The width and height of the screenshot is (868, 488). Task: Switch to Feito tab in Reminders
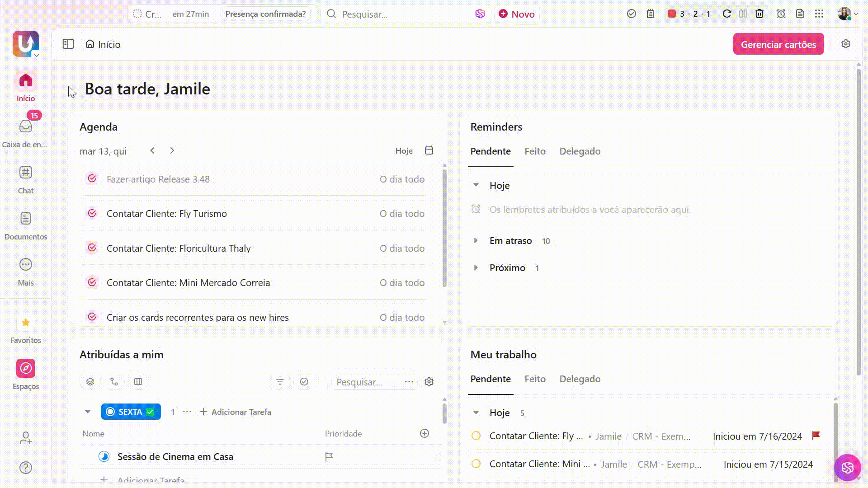[x=535, y=151]
